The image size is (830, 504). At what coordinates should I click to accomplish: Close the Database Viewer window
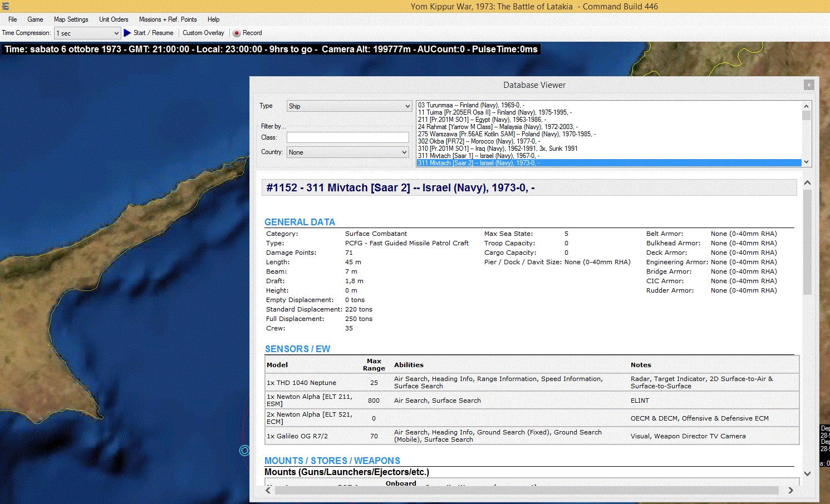[x=809, y=85]
